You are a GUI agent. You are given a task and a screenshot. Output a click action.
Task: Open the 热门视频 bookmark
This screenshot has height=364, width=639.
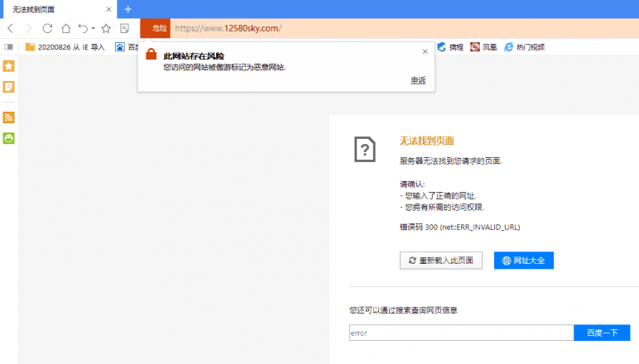point(525,47)
